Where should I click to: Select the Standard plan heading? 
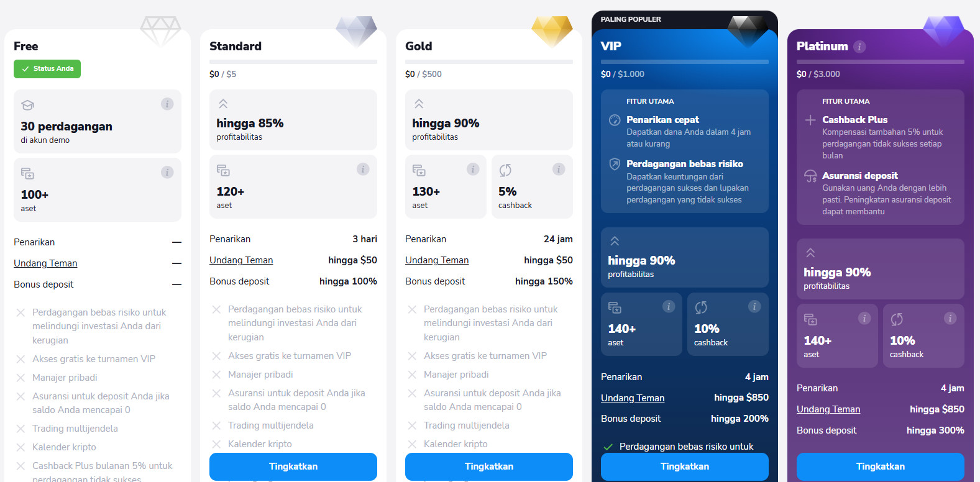coord(236,46)
